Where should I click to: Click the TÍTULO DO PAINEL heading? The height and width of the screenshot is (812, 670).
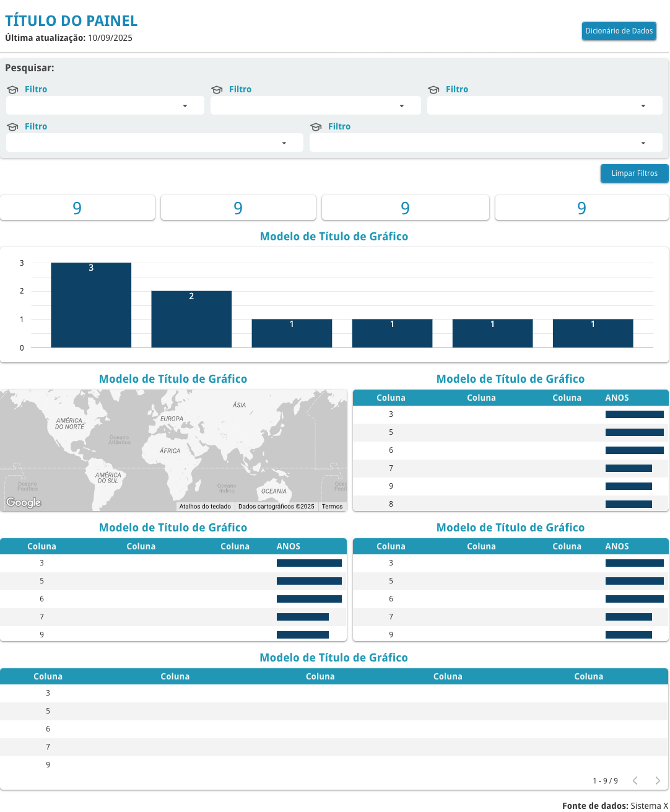pyautogui.click(x=71, y=21)
